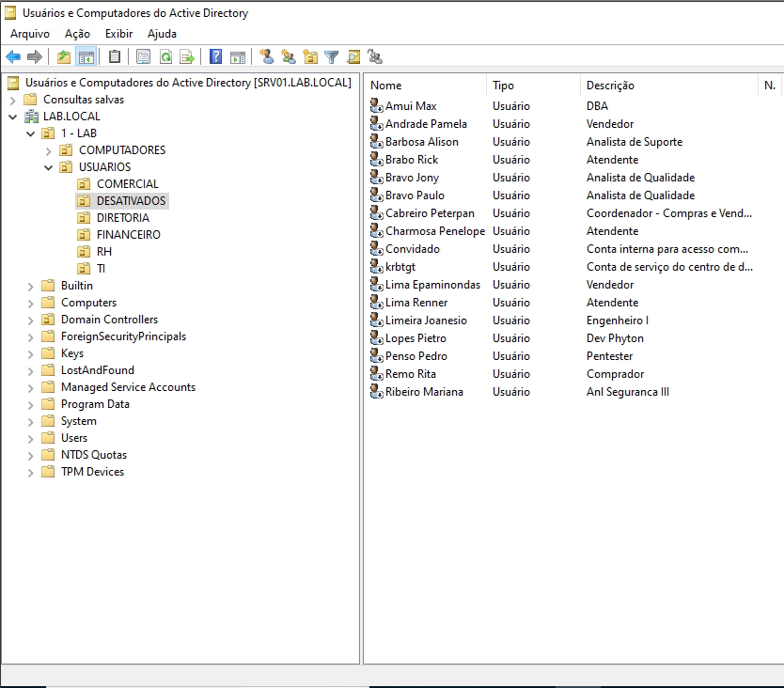The height and width of the screenshot is (688, 784).
Task: Click the user icon beside Amui Max
Action: (377, 105)
